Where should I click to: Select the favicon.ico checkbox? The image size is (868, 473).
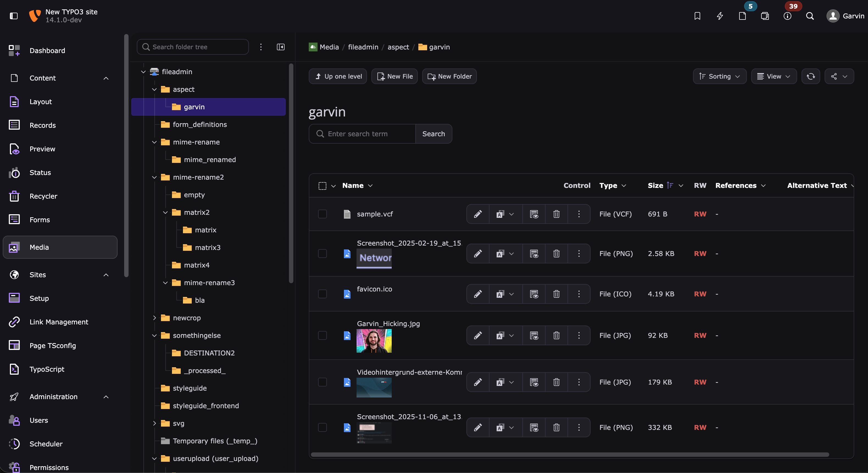click(322, 294)
